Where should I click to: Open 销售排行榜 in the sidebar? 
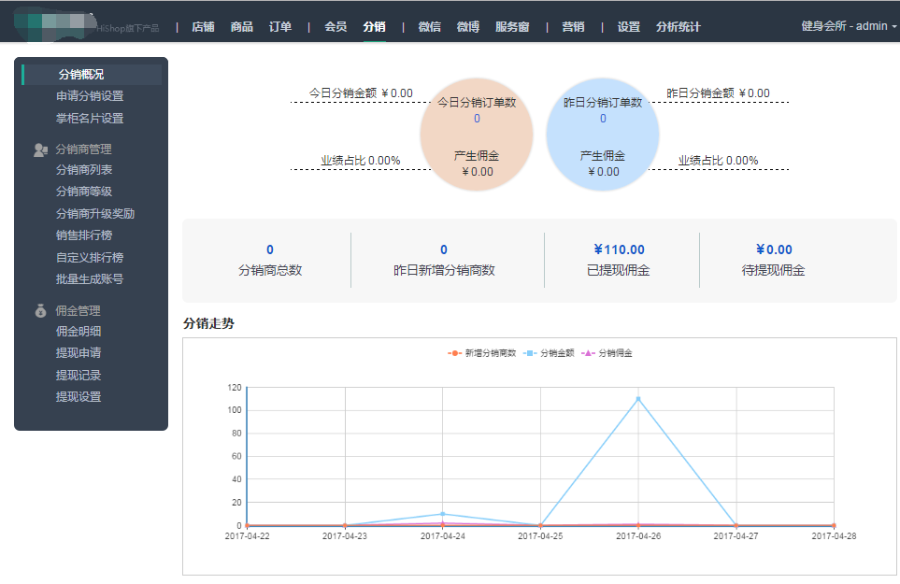pyautogui.click(x=84, y=235)
